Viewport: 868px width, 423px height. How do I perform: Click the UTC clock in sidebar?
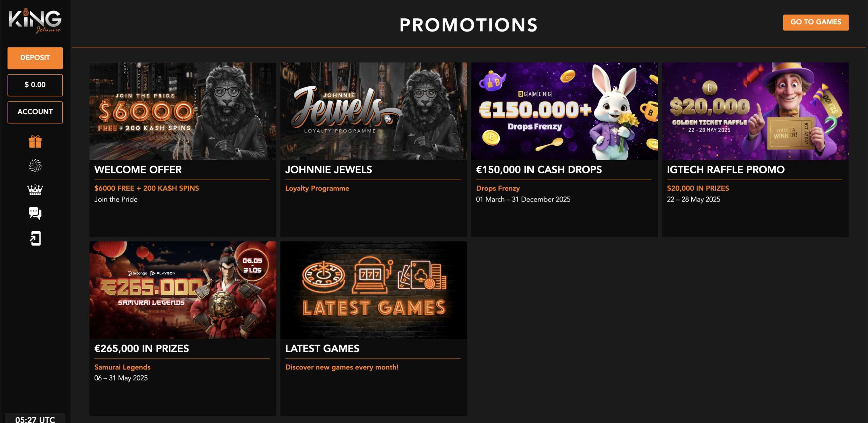[35, 419]
